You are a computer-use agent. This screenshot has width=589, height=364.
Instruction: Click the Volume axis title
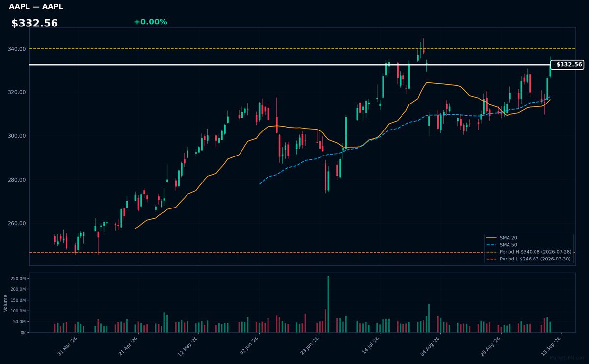coord(5,303)
